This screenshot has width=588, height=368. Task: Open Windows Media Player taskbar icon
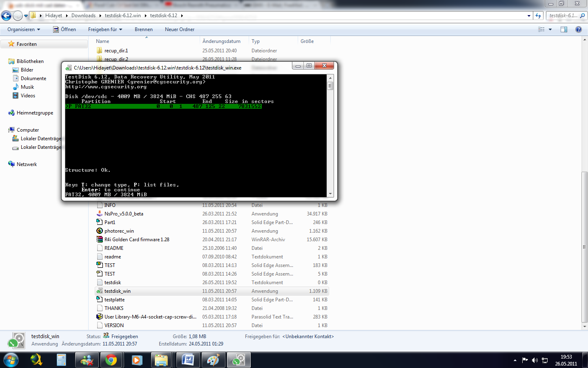(137, 360)
